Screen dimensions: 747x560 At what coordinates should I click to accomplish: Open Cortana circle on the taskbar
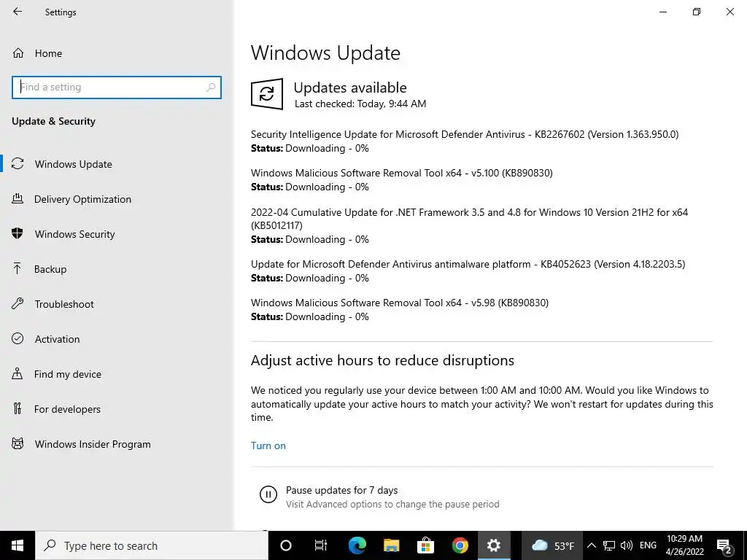[x=285, y=545]
